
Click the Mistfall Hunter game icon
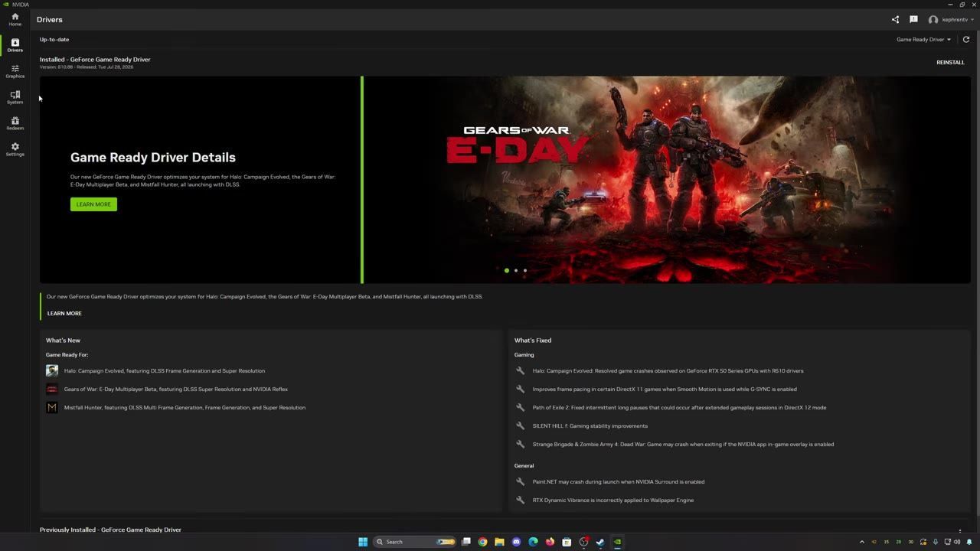tap(52, 407)
